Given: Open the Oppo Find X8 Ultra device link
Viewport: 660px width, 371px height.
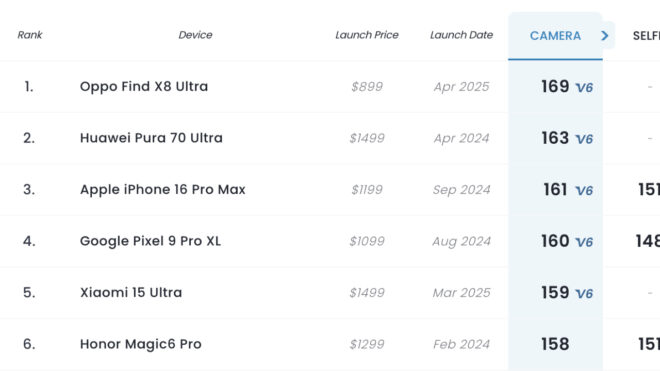Looking at the screenshot, I should [x=144, y=86].
